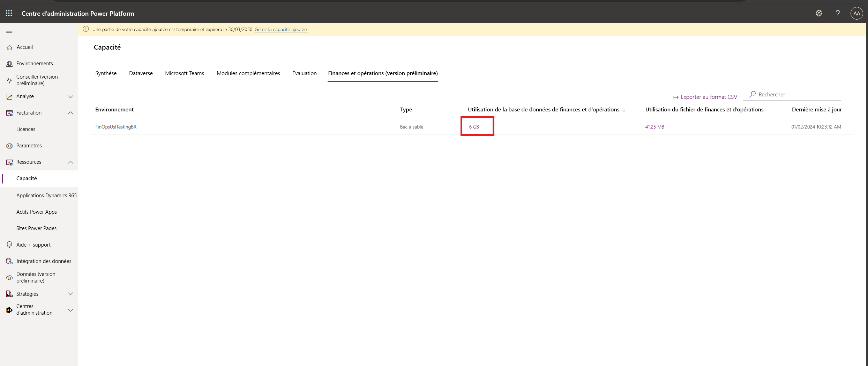Screen dimensions: 868x366
Task: Open Licences in sidebar
Action: (x=26, y=129)
